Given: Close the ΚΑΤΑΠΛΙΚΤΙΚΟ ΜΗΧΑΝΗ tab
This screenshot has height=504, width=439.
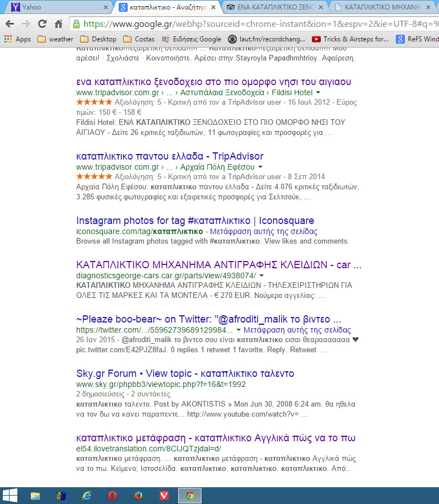Looking at the screenshot, I should click(428, 7).
